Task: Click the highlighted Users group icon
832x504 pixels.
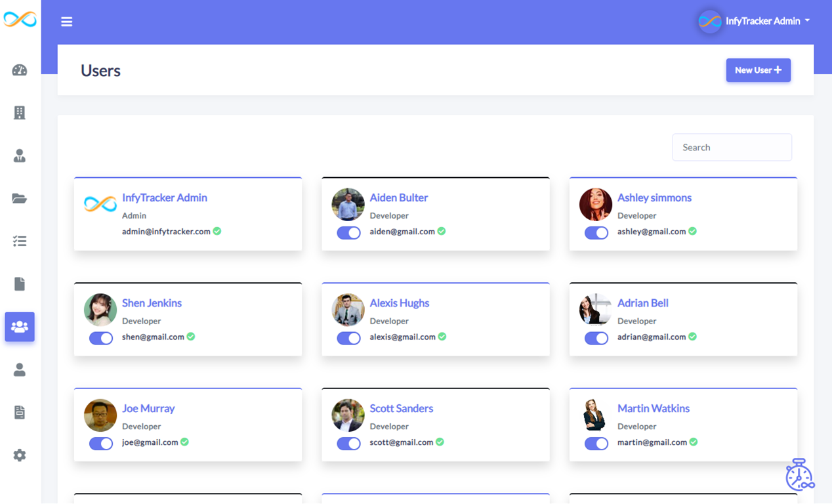Action: click(20, 327)
